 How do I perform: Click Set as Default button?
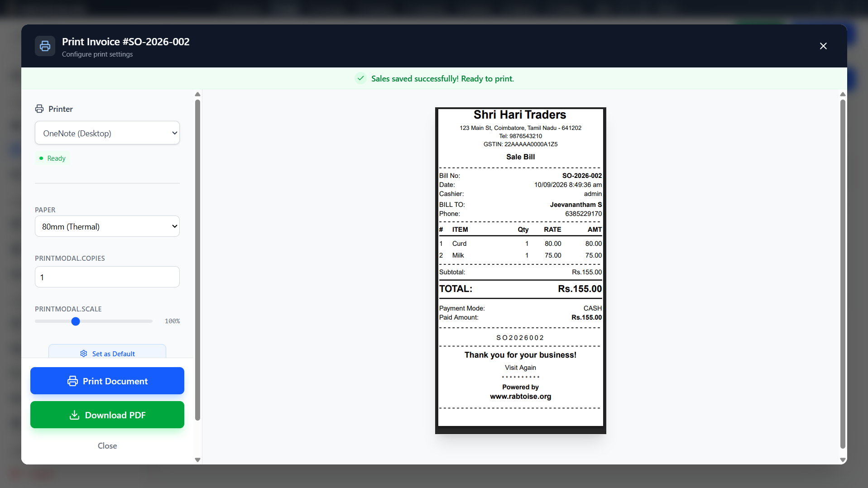coord(107,352)
